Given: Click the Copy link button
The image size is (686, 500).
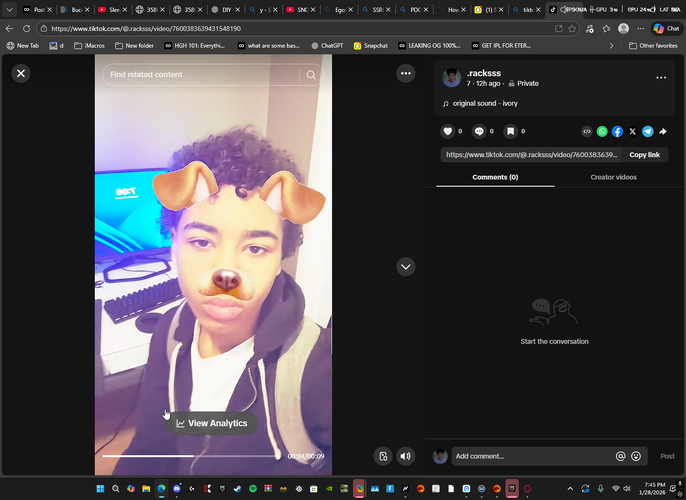Looking at the screenshot, I should coord(644,155).
